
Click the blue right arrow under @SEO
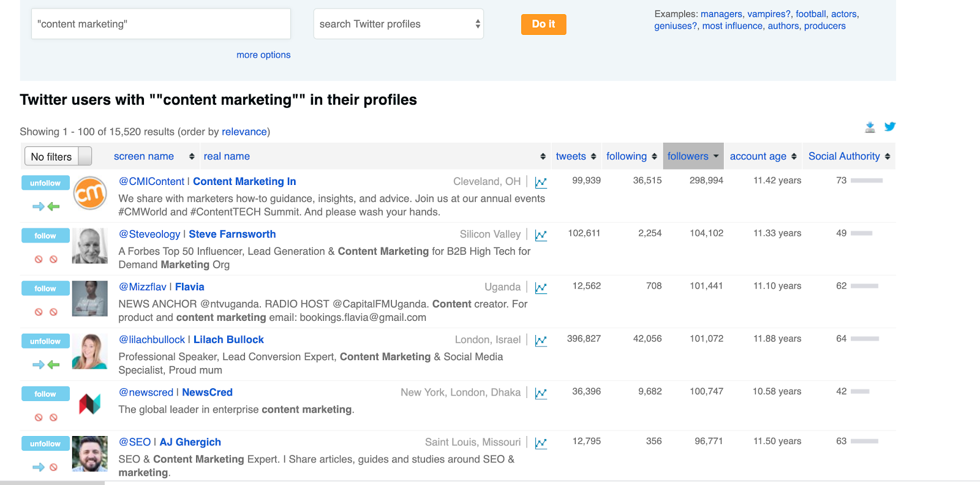point(38,467)
